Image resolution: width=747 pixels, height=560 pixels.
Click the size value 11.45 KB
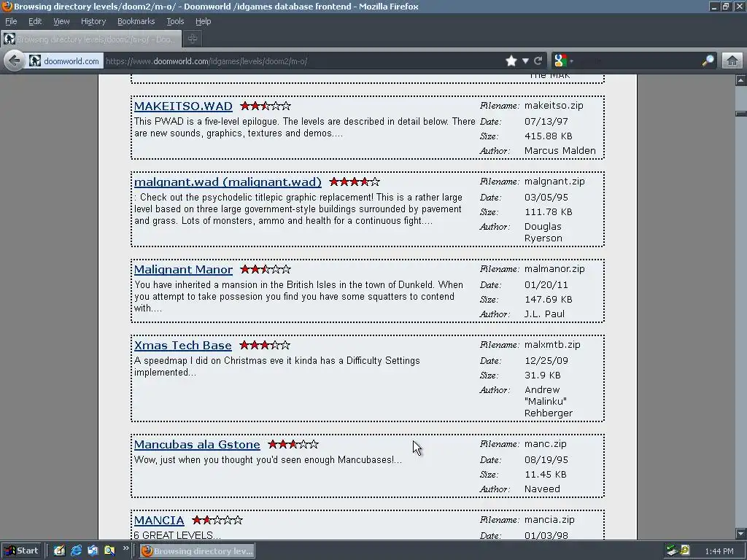tap(545, 474)
